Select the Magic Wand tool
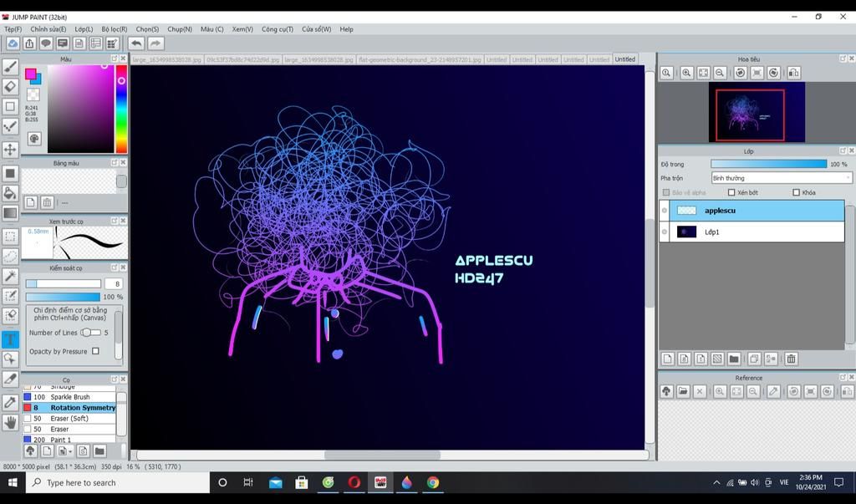The height and width of the screenshot is (504, 856). (x=10, y=277)
